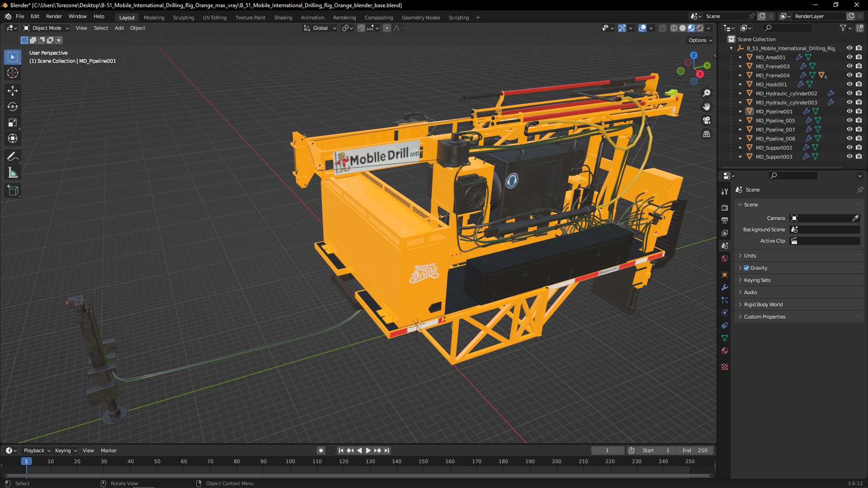Image resolution: width=868 pixels, height=488 pixels.
Task: Open the World properties tab
Action: click(x=725, y=258)
